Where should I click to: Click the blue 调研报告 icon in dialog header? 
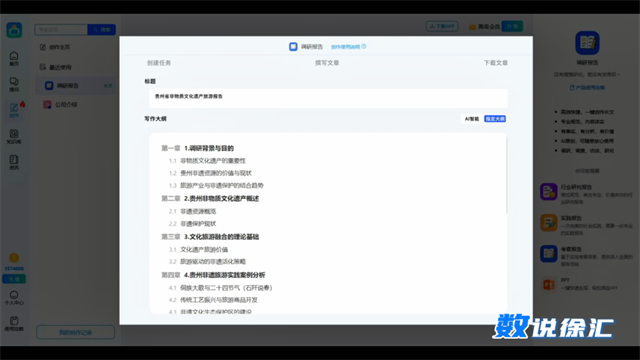coord(293,47)
